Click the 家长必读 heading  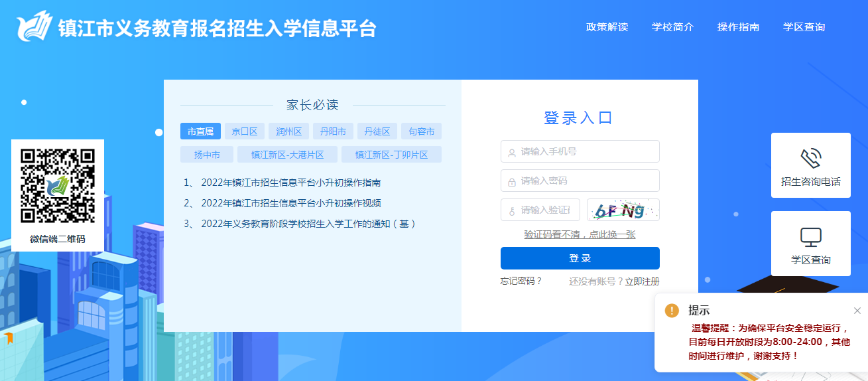pos(312,105)
